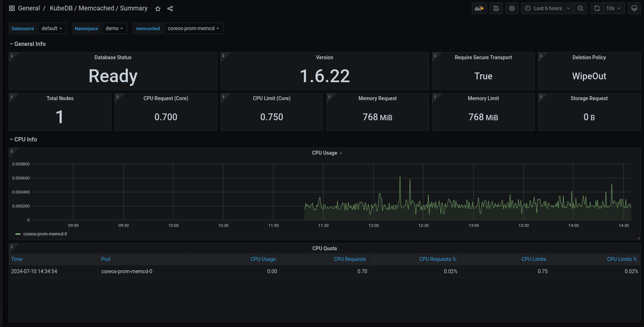Open the add panel icon
644x327 pixels.
(x=479, y=8)
